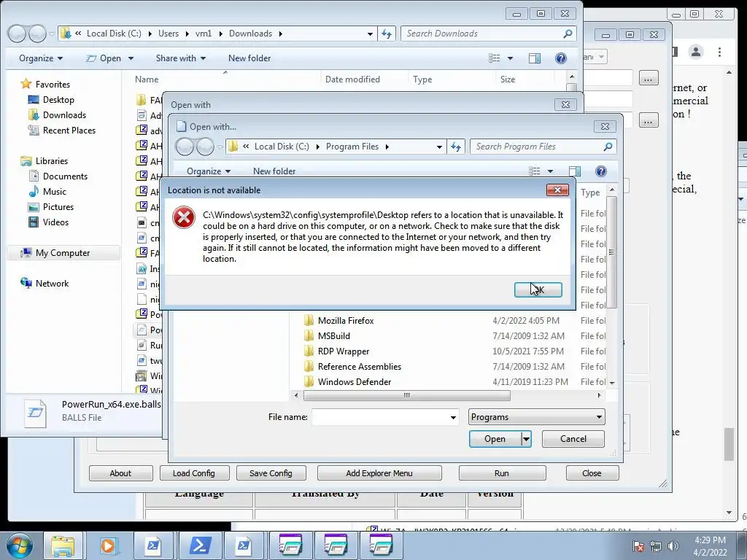747x560 pixels.
Task: Click OK in the Location not available dialog
Action: point(538,289)
